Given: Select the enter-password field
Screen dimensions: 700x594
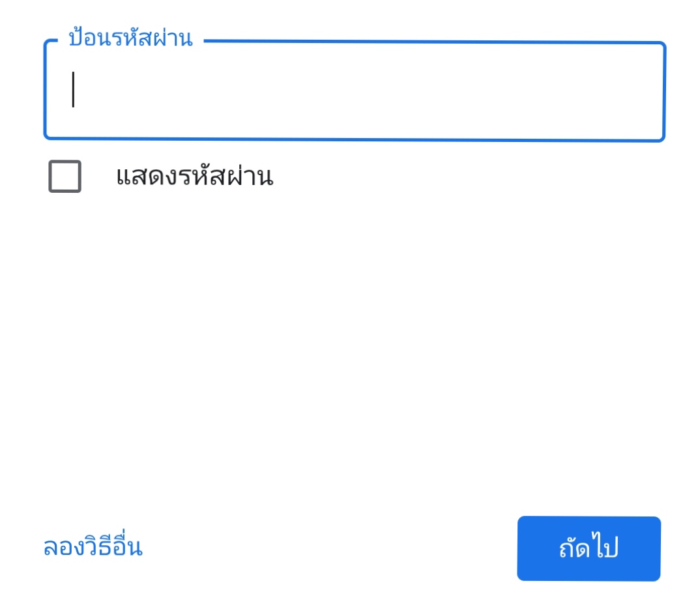Looking at the screenshot, I should [x=355, y=91].
